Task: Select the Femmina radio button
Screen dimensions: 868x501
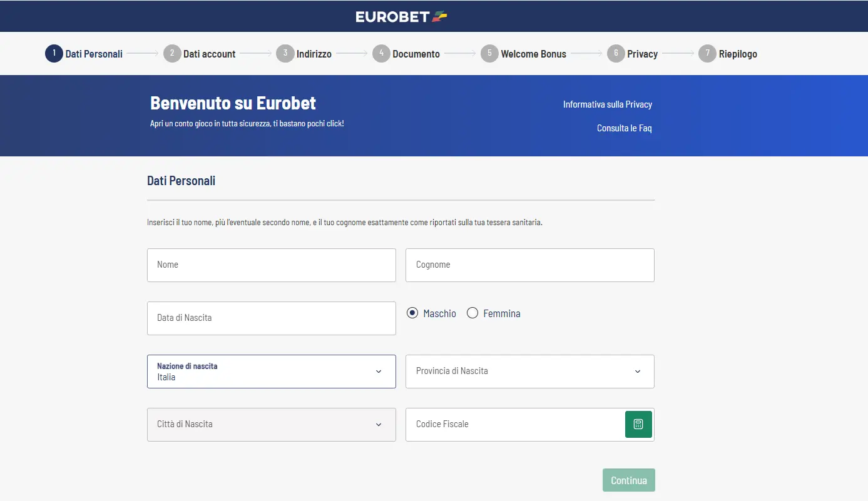Action: click(472, 313)
